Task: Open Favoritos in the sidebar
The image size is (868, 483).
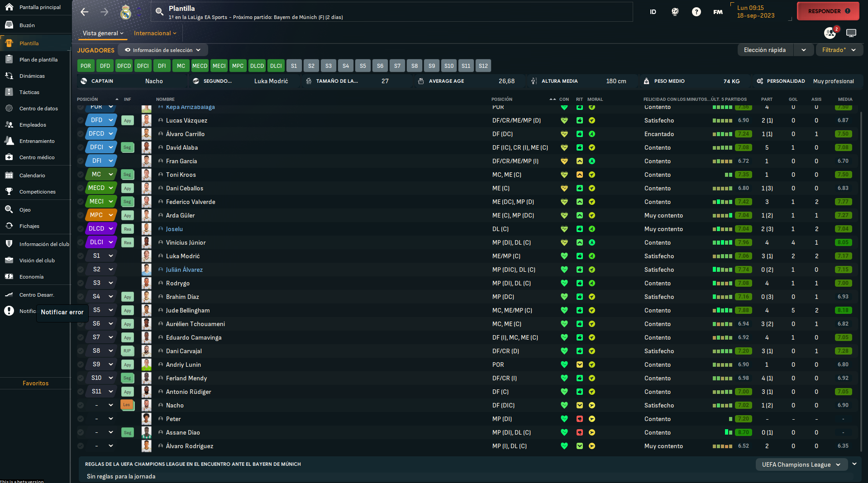Action: click(36, 384)
